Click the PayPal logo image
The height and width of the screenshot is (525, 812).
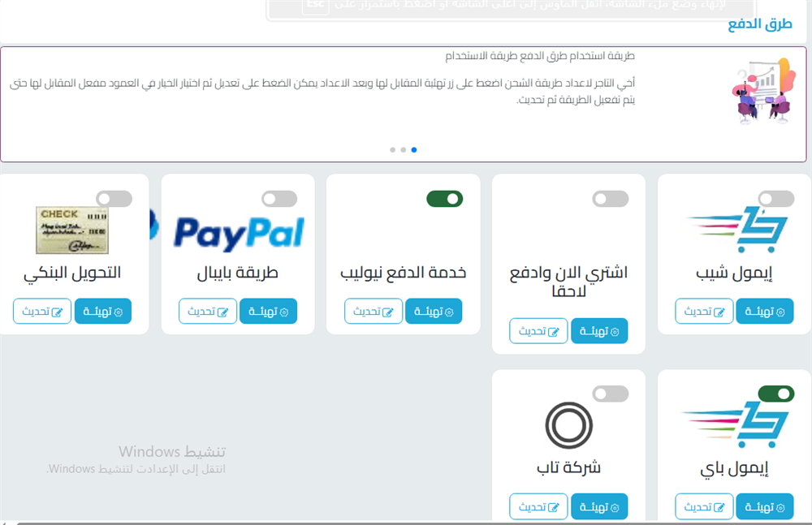point(239,234)
